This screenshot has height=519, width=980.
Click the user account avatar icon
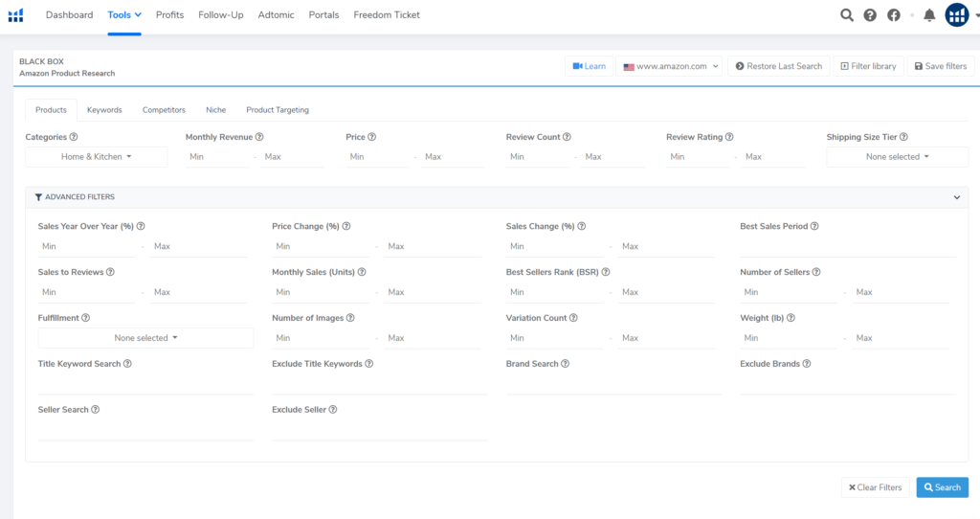[x=957, y=15]
